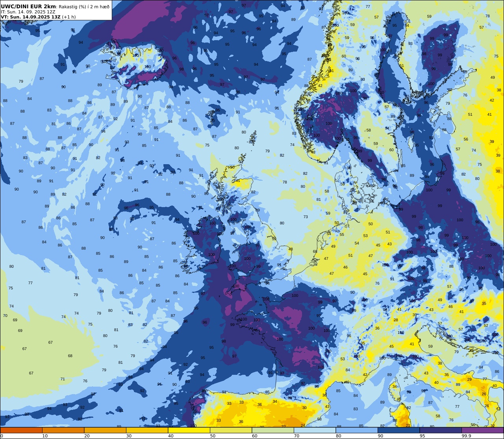Click the 90–95 dark blue legend swatch
The height and width of the screenshot is (439, 504).
[398, 430]
